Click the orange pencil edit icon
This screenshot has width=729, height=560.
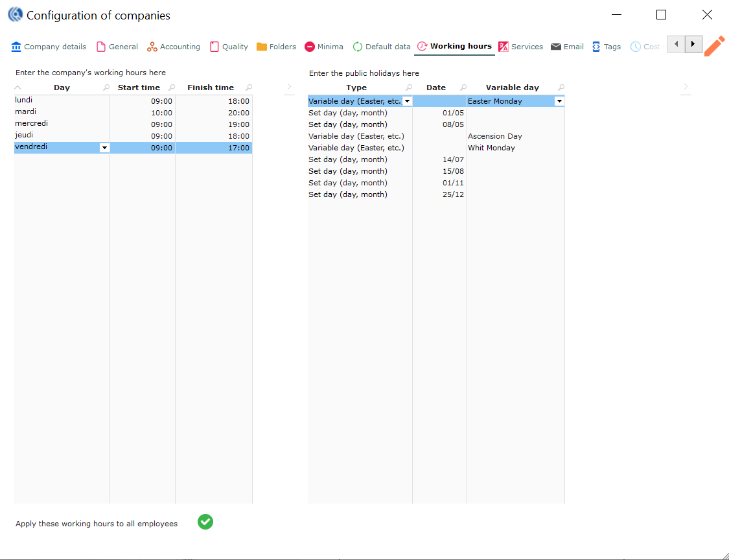pos(715,46)
